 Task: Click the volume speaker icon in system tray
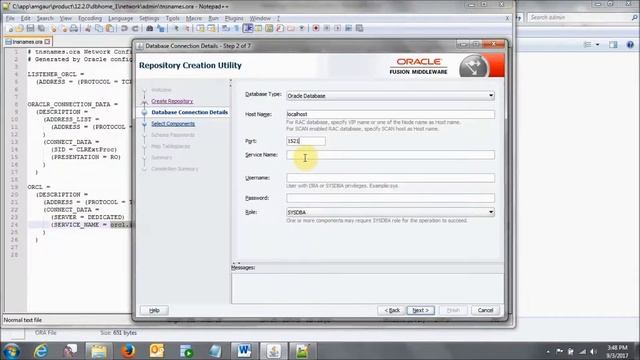594,351
